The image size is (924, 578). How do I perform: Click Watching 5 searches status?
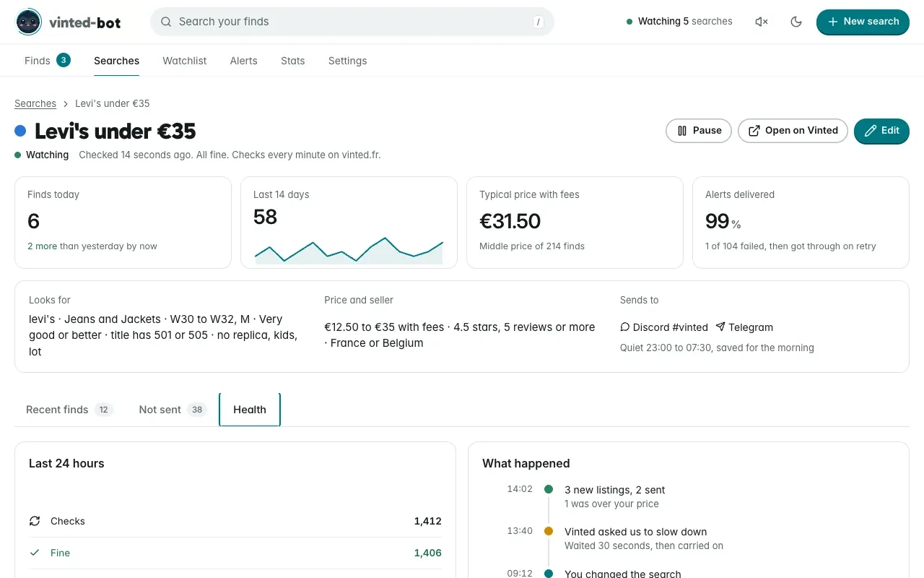coord(679,22)
